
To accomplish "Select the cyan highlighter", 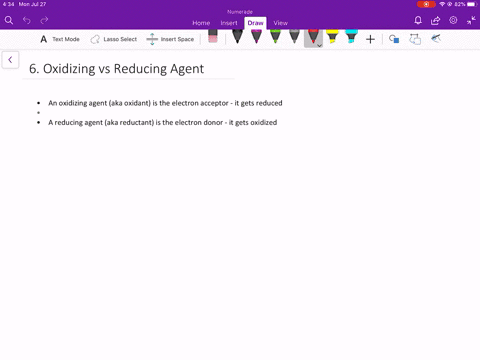I will [x=351, y=37].
